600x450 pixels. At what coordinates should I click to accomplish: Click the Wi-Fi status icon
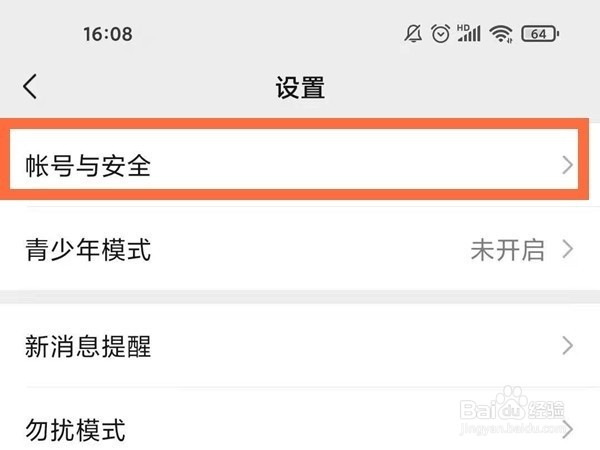(501, 34)
